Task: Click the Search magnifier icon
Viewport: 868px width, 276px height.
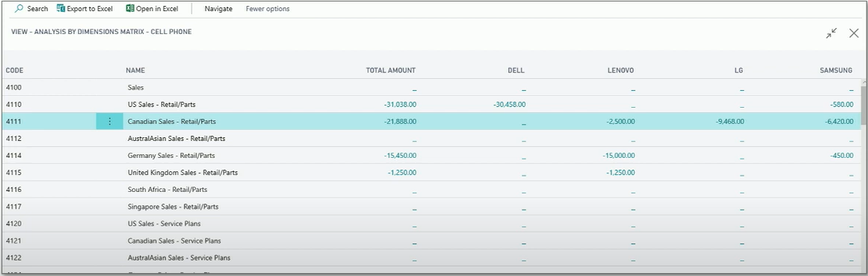Action: [18, 9]
